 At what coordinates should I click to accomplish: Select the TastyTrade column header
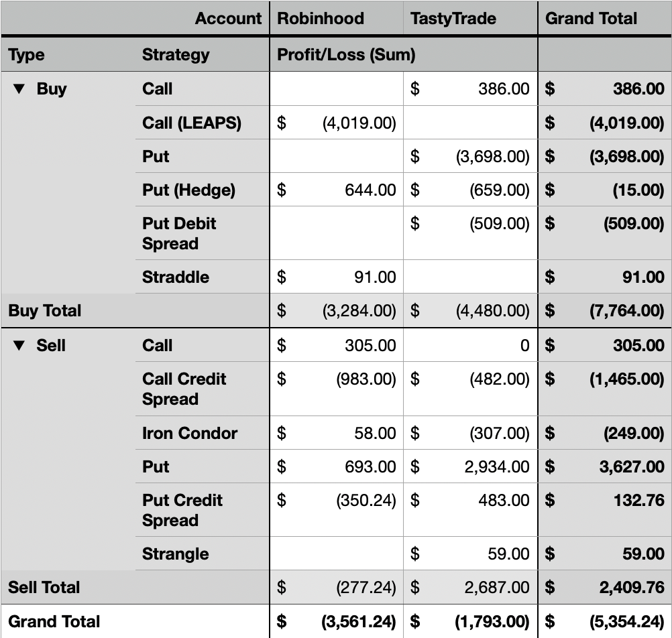(x=453, y=18)
